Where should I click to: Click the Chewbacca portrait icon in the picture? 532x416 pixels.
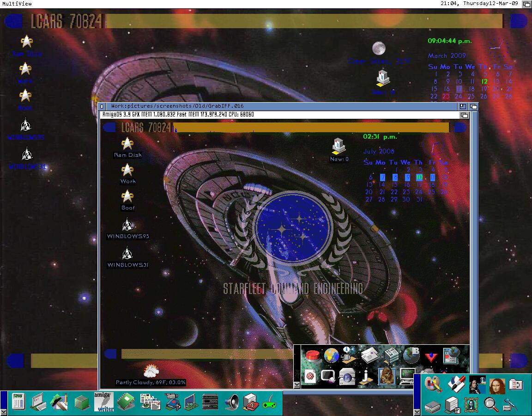(387, 376)
